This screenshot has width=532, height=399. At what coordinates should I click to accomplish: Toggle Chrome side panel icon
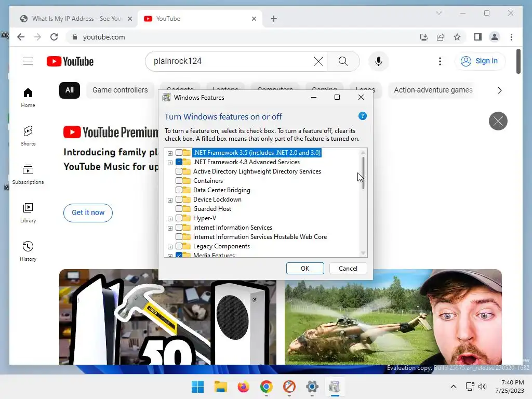tap(478, 37)
